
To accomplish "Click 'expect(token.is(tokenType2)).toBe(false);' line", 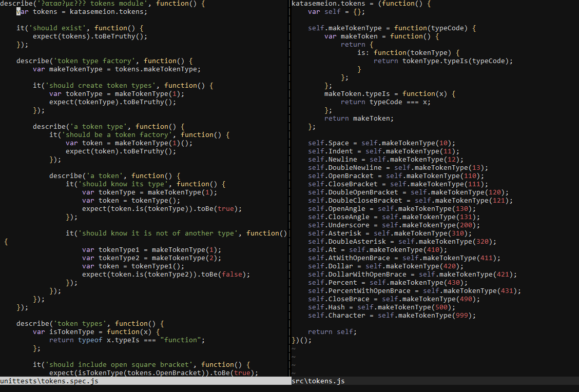I will pos(166,275).
